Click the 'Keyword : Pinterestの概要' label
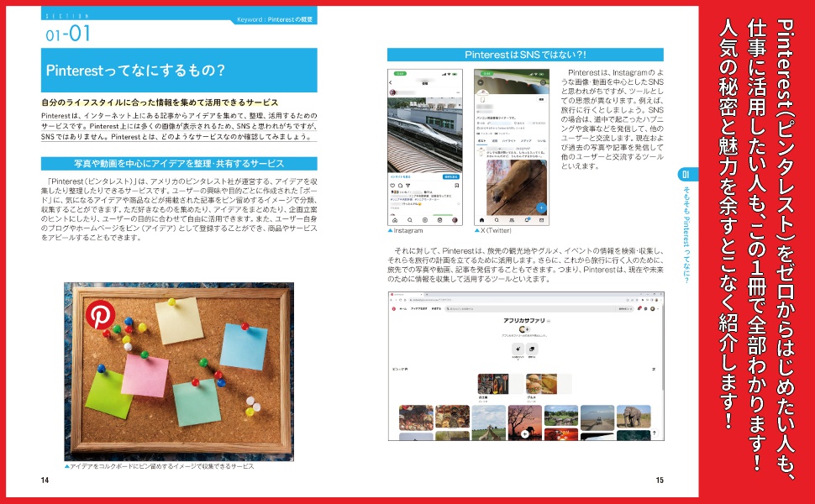The width and height of the screenshot is (815, 504). click(275, 19)
